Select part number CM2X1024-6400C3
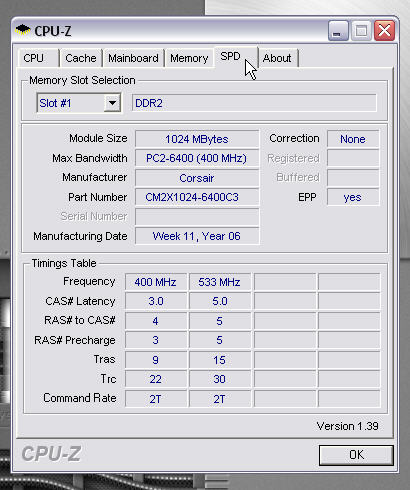The height and width of the screenshot is (490, 410). pos(197,197)
